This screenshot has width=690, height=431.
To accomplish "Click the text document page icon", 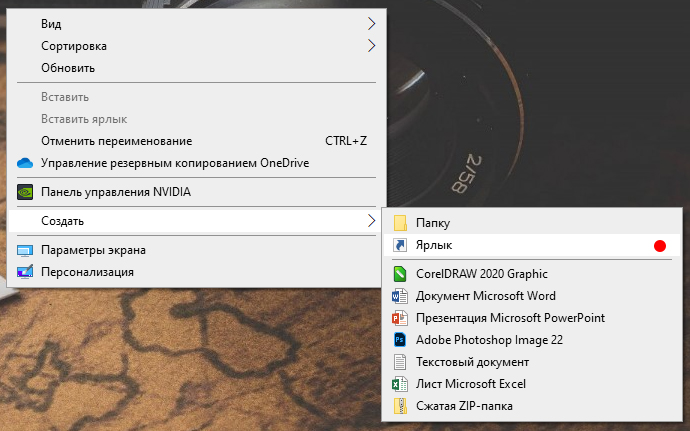I will click(x=400, y=362).
